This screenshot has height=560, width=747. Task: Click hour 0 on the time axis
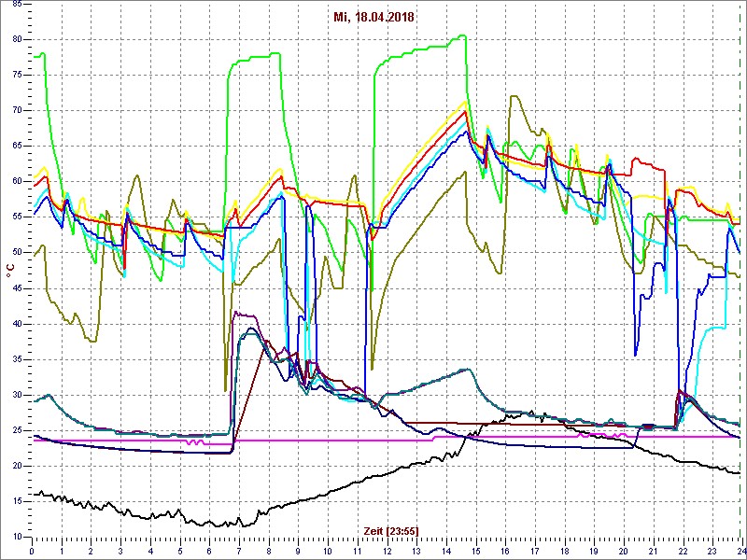tap(32, 552)
